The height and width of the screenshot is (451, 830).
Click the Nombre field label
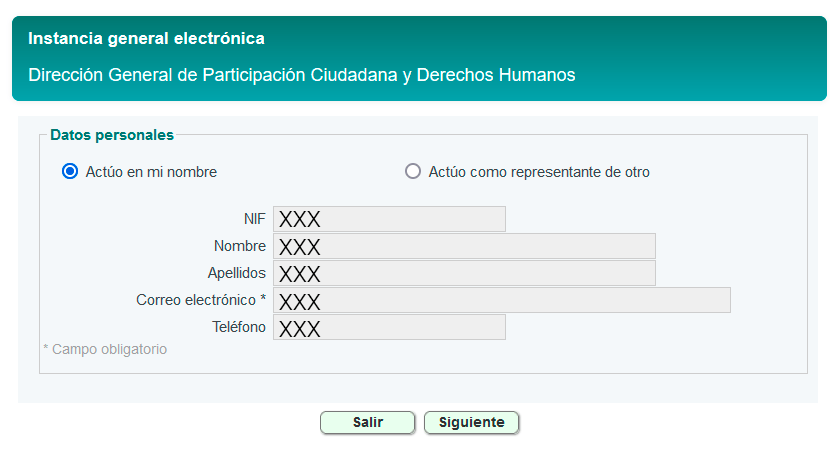click(x=240, y=246)
